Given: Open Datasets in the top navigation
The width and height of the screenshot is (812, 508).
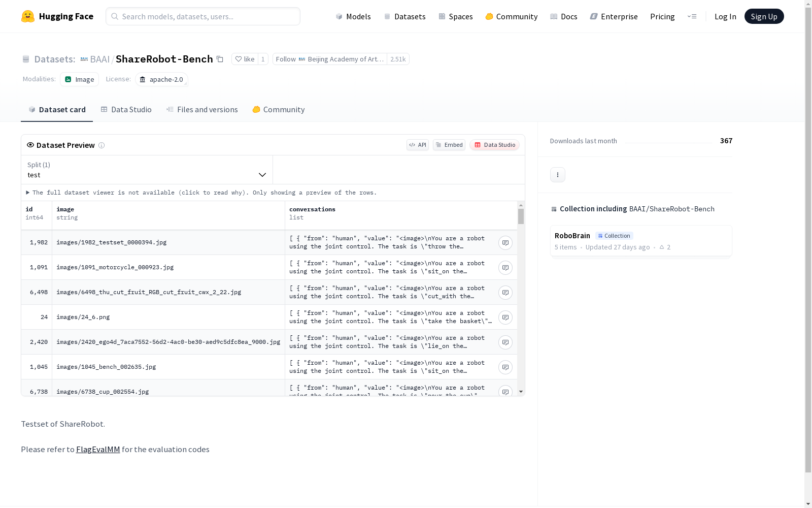Looking at the screenshot, I should [404, 16].
